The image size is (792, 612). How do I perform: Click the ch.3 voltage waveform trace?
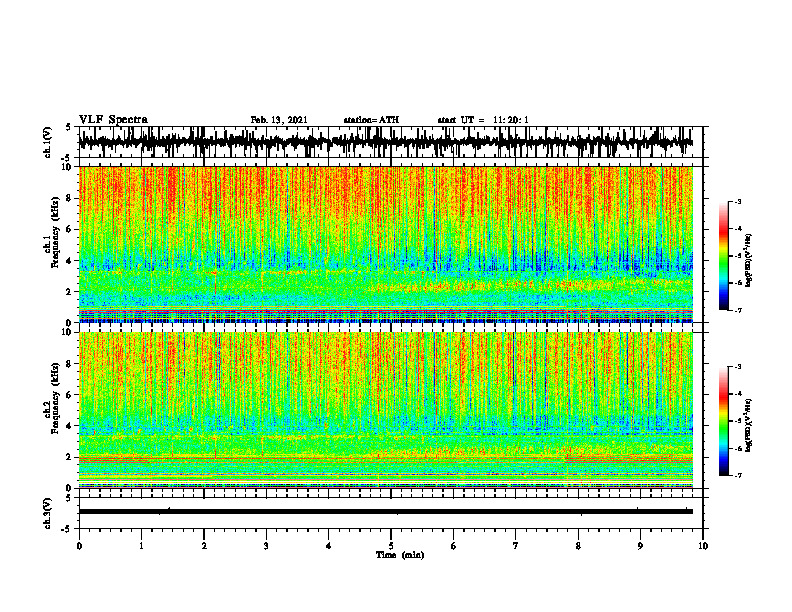click(x=386, y=512)
